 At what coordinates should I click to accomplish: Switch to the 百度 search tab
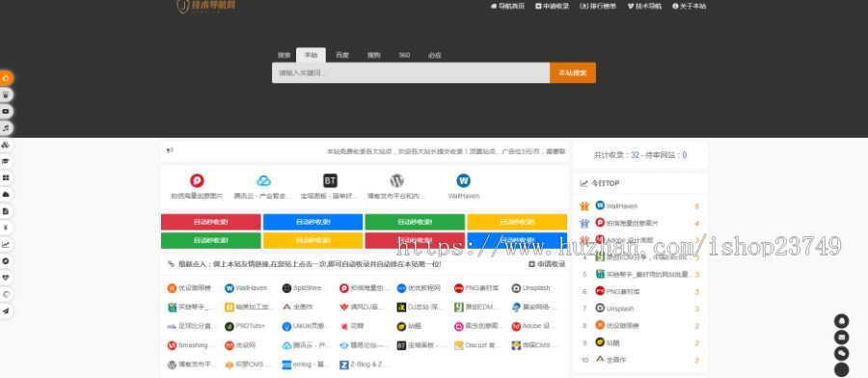[342, 55]
